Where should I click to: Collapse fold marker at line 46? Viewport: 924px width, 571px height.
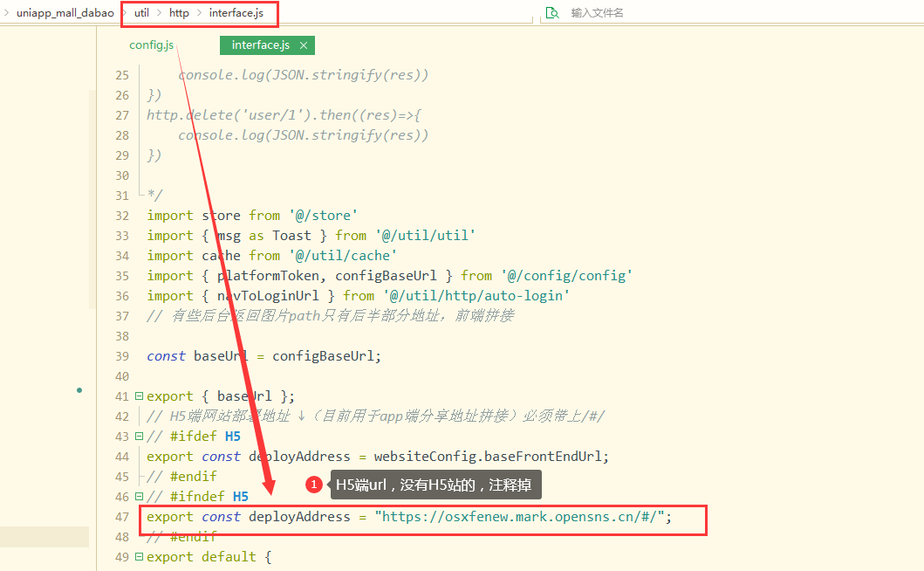[139, 496]
